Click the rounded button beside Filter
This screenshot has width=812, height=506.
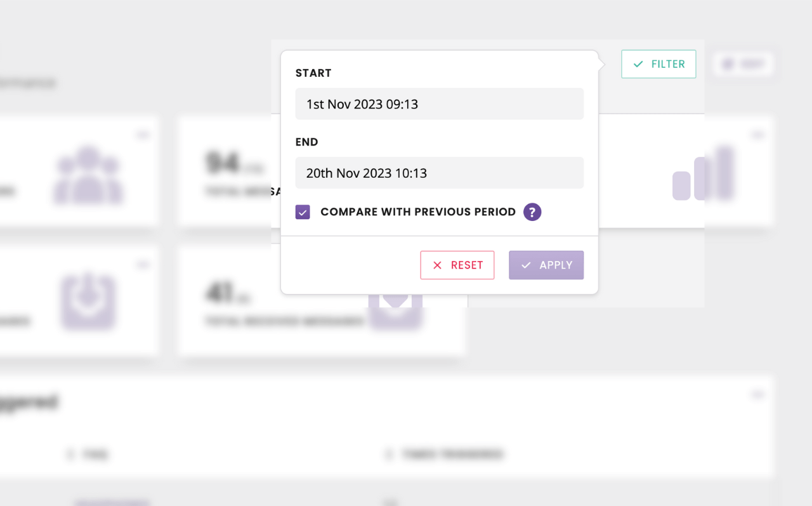tap(743, 64)
